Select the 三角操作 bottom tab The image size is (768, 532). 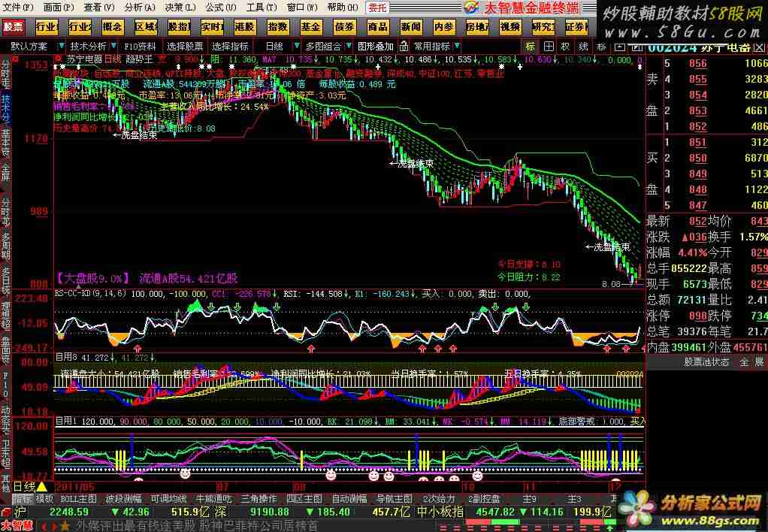click(x=259, y=499)
